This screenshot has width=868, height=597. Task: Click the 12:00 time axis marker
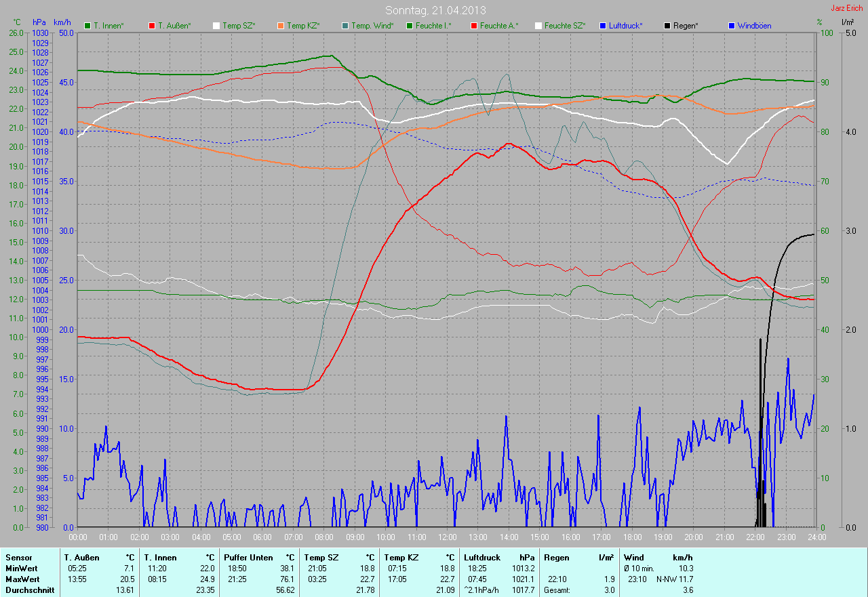click(447, 537)
